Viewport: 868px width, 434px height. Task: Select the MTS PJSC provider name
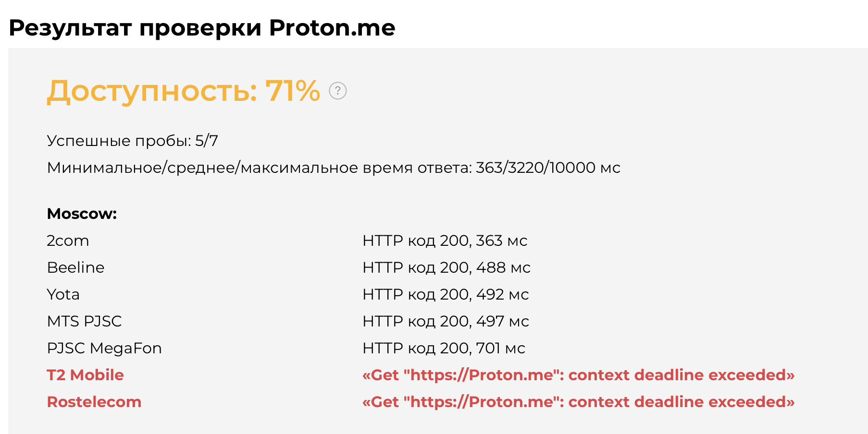click(x=84, y=321)
